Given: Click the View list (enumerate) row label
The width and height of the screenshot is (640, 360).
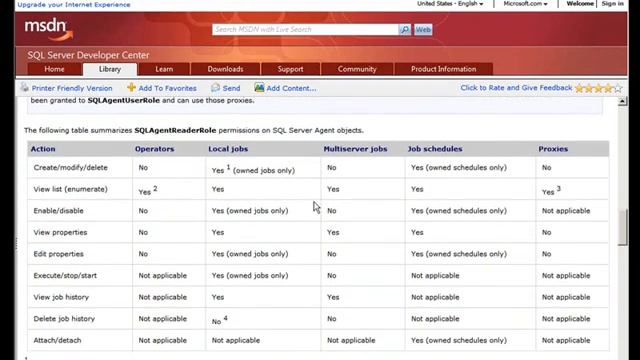Looking at the screenshot, I should [x=71, y=189].
